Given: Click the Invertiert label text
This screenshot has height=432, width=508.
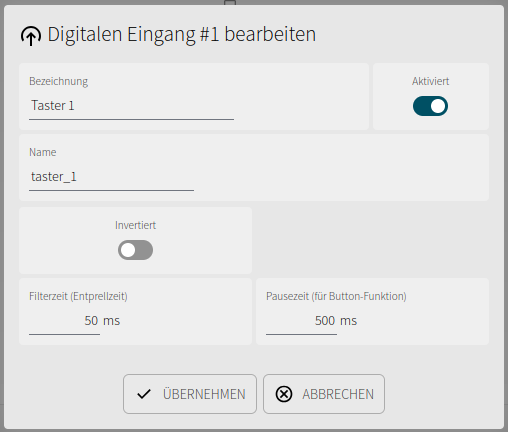Looking at the screenshot, I should click(135, 225).
